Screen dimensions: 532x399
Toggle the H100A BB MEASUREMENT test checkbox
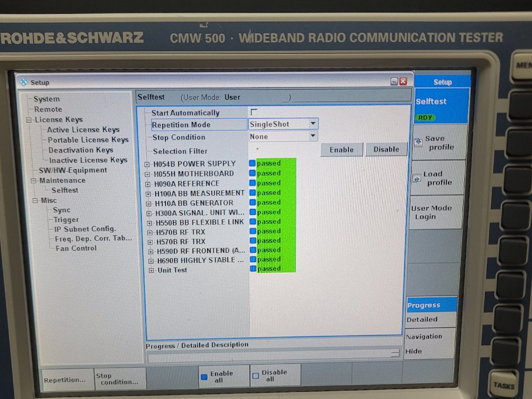[253, 192]
